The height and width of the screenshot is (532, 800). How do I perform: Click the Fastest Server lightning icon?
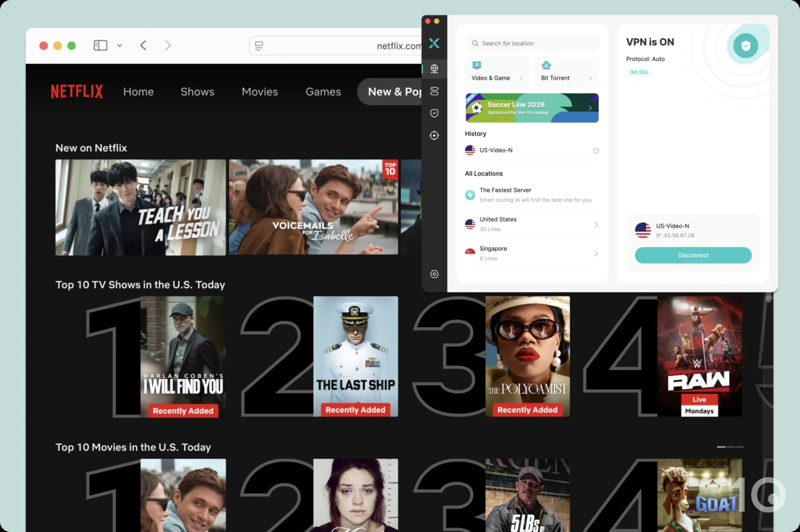click(x=470, y=195)
